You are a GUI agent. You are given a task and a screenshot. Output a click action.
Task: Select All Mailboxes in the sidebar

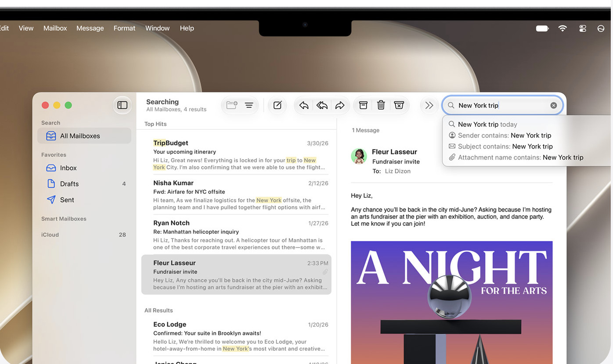tap(84, 136)
